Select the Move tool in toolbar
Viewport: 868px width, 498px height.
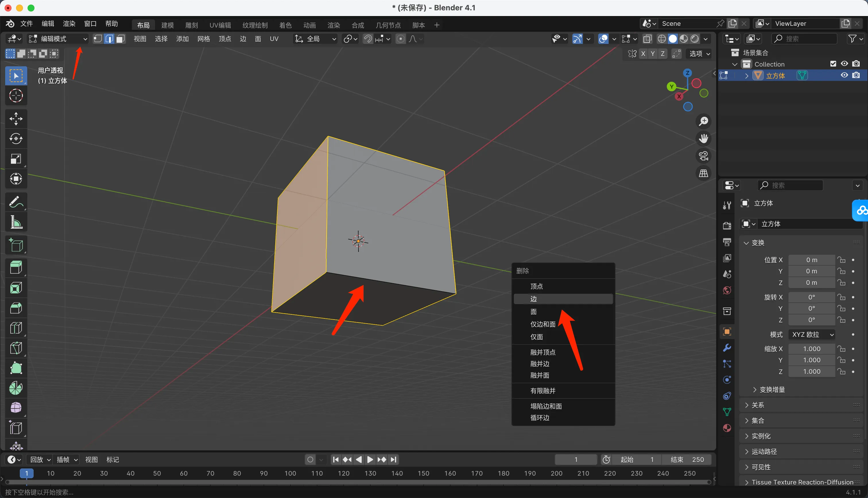click(16, 119)
